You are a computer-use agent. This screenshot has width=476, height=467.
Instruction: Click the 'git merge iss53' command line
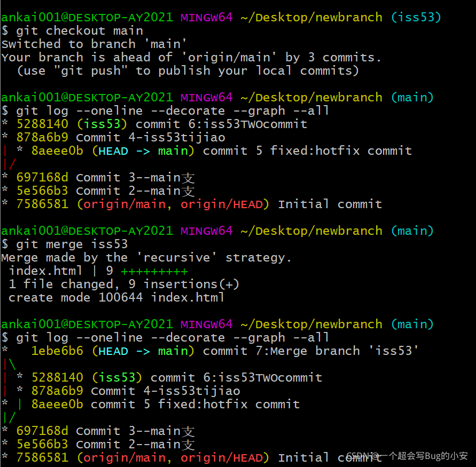coord(65,244)
